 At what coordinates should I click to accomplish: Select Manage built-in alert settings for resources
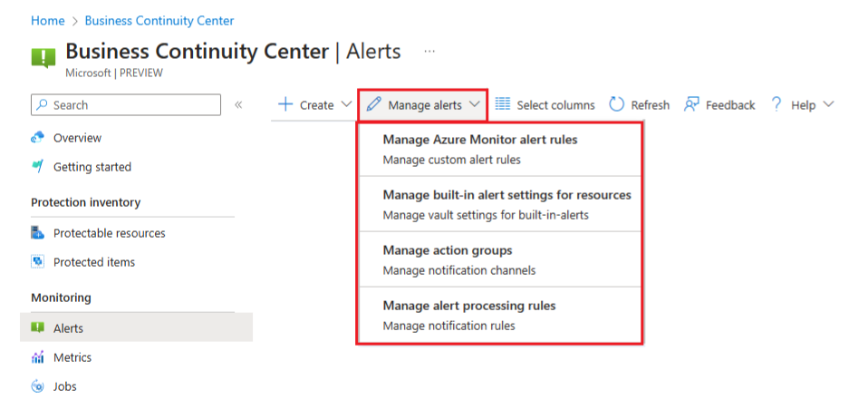(x=500, y=204)
